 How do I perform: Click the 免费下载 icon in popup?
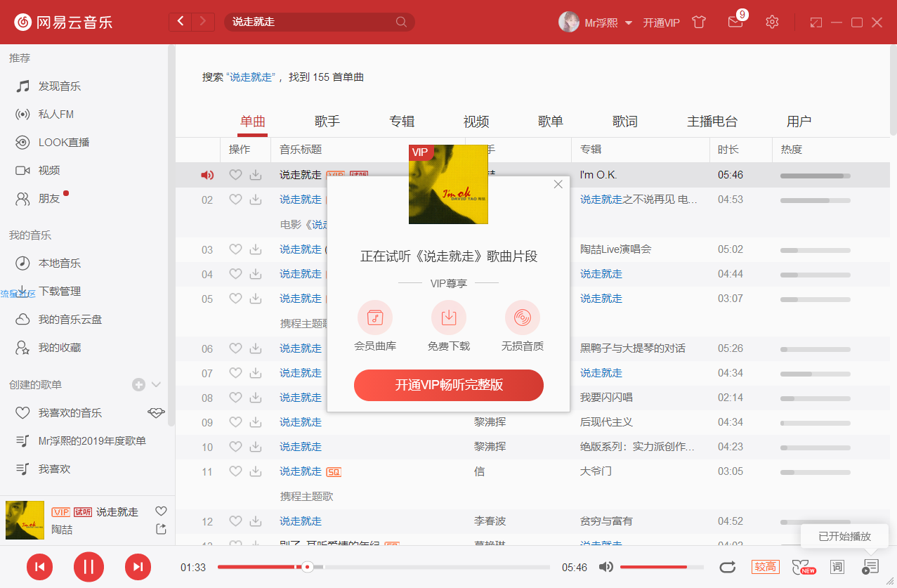click(449, 318)
